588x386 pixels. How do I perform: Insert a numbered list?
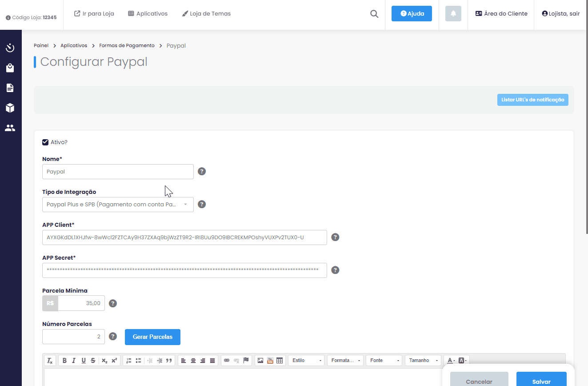point(129,360)
